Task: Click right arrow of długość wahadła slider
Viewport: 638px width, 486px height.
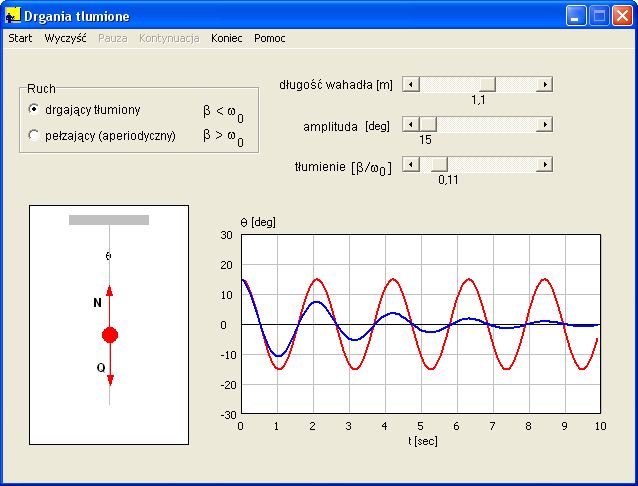Action: [x=545, y=85]
